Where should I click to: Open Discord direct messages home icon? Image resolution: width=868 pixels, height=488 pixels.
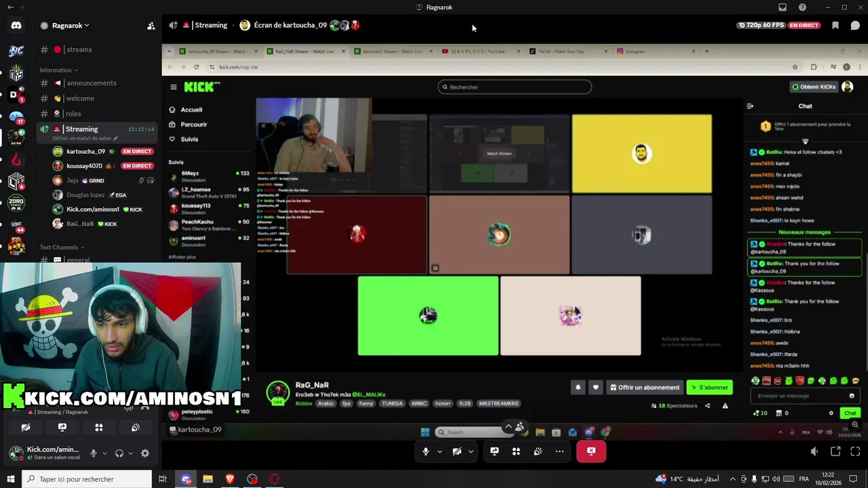(16, 26)
